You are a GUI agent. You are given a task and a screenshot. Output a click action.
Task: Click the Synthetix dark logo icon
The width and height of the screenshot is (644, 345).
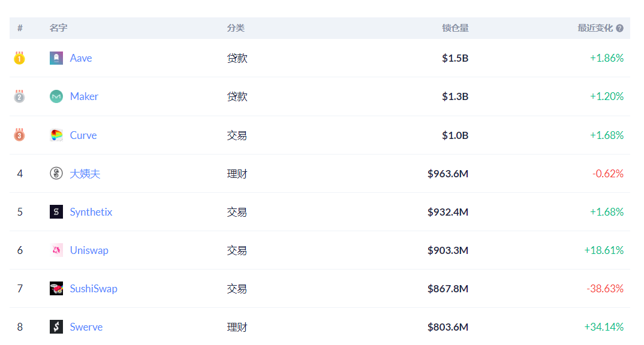(x=56, y=212)
